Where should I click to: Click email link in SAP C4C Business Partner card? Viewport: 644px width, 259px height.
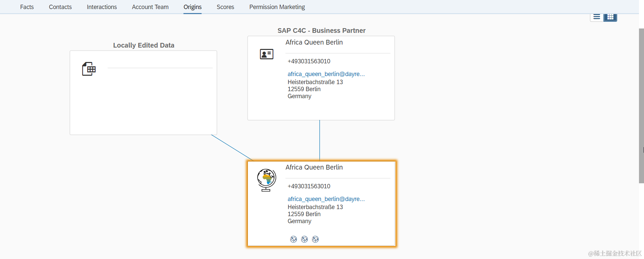pos(326,74)
